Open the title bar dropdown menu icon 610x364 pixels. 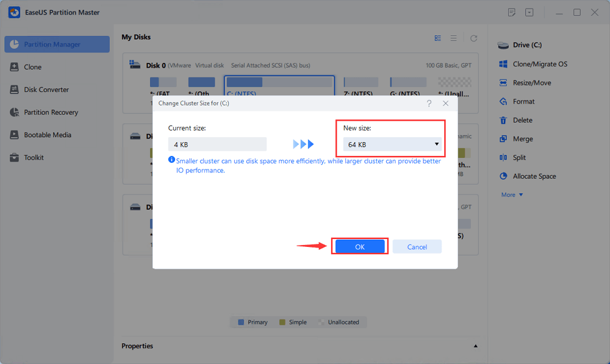(x=529, y=12)
